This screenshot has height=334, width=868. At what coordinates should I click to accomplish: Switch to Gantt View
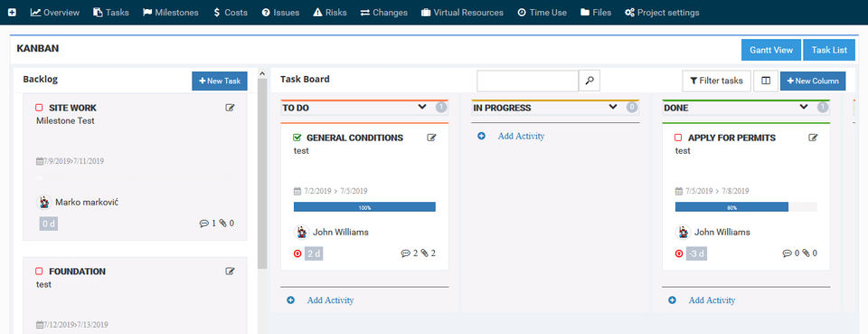pyautogui.click(x=771, y=50)
